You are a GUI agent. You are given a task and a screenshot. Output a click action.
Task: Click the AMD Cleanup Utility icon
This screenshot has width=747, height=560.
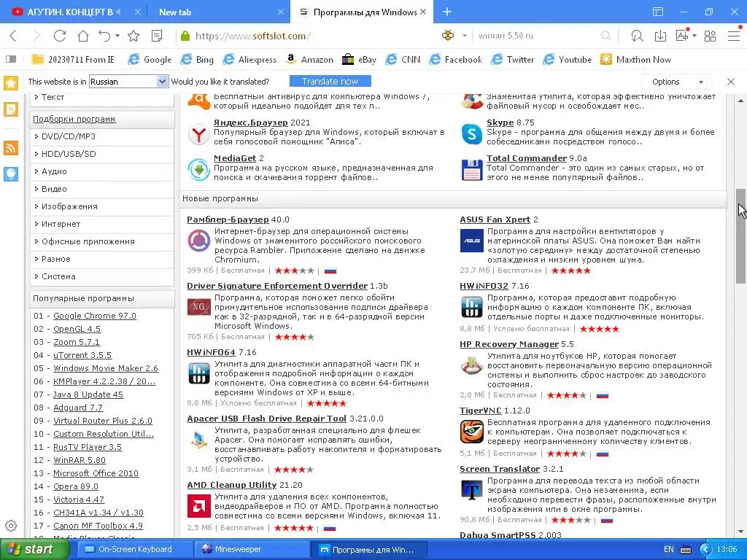click(x=198, y=506)
